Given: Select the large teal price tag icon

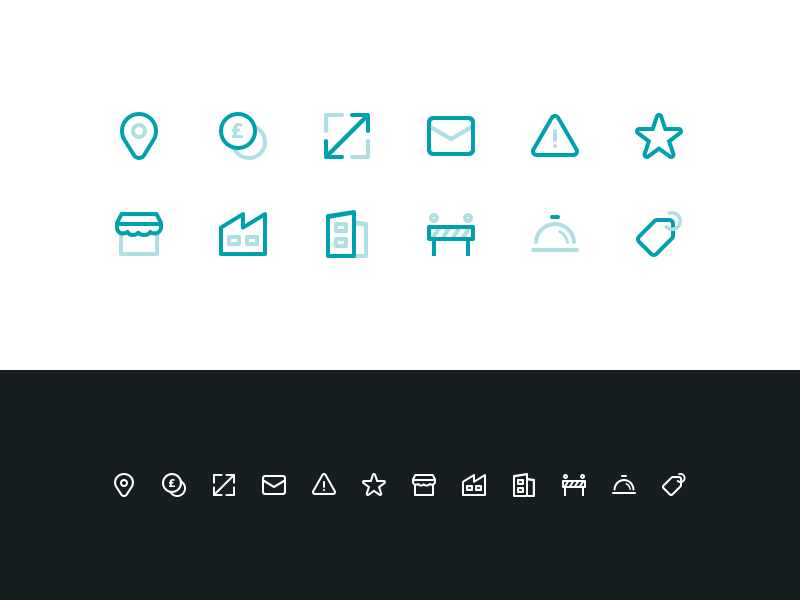Looking at the screenshot, I should (659, 234).
